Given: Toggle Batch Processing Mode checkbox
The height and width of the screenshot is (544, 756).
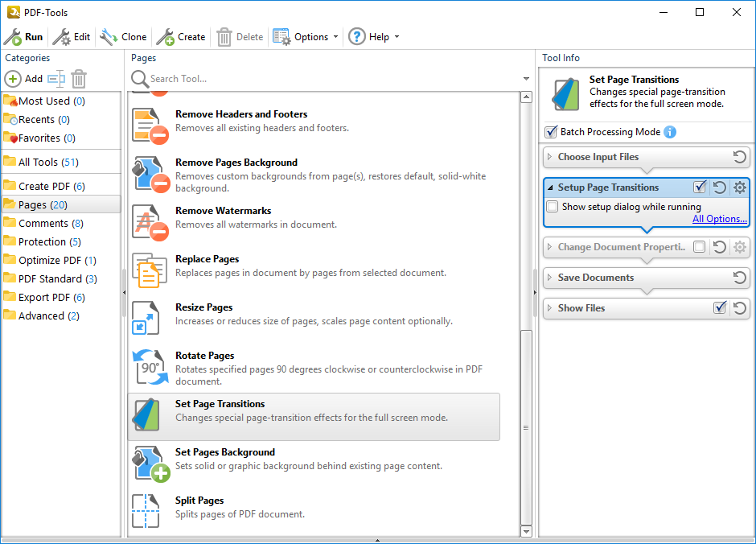Looking at the screenshot, I should pyautogui.click(x=551, y=132).
